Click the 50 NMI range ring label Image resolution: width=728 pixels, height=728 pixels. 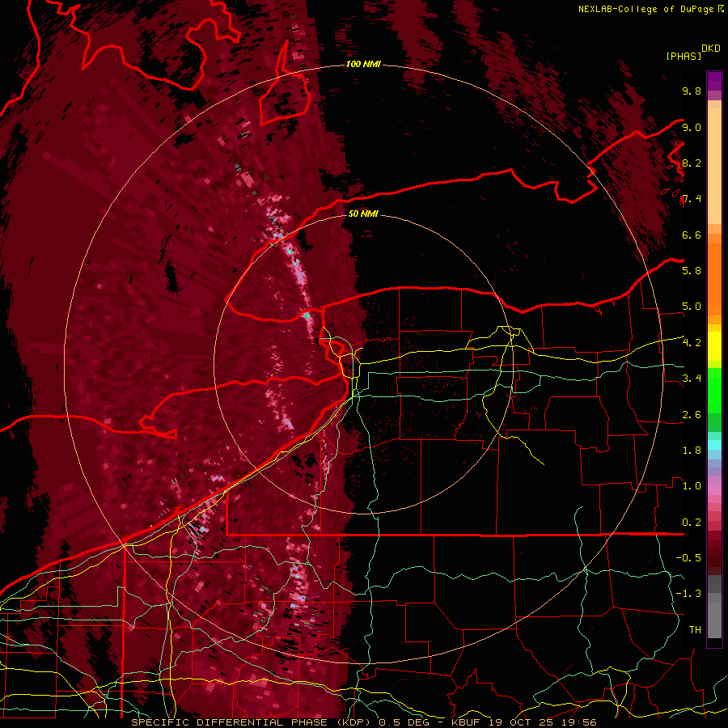coord(363,214)
